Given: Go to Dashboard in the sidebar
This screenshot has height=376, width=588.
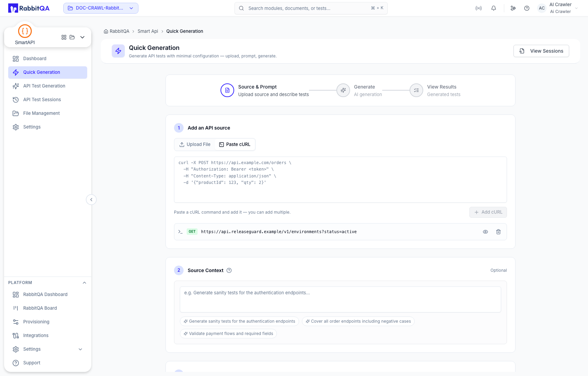Looking at the screenshot, I should (x=48, y=59).
